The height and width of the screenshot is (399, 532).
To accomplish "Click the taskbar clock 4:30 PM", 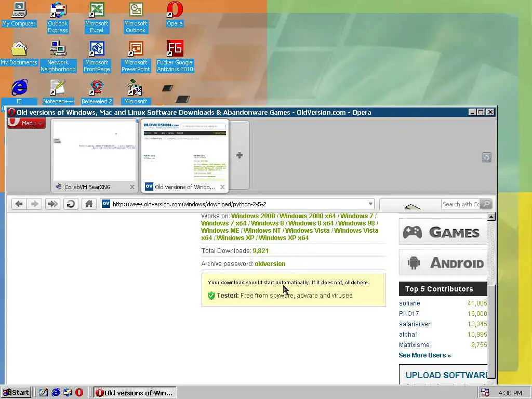I will (510, 393).
